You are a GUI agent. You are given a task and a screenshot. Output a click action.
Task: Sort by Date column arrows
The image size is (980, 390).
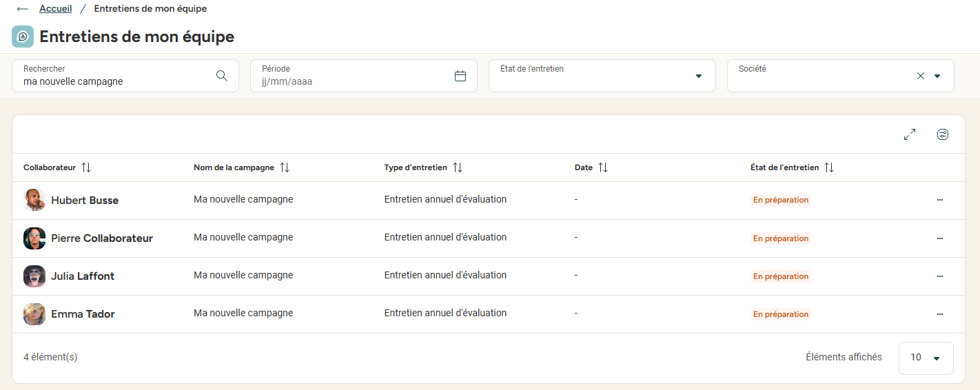pos(603,167)
